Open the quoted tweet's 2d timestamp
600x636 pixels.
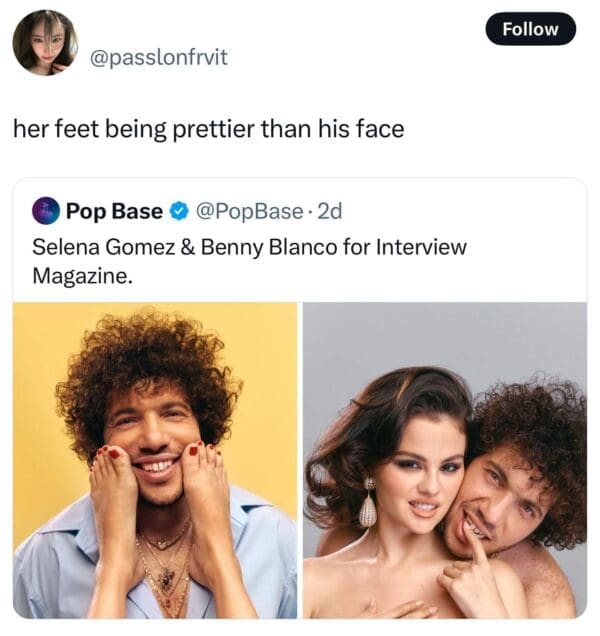(328, 211)
